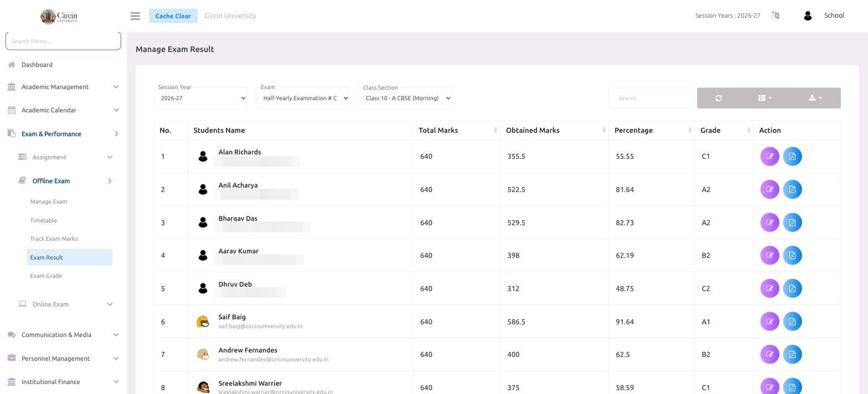Image resolution: width=868 pixels, height=394 pixels.
Task: Click Bhargav Das obtained marks 529.5
Action: tap(516, 222)
